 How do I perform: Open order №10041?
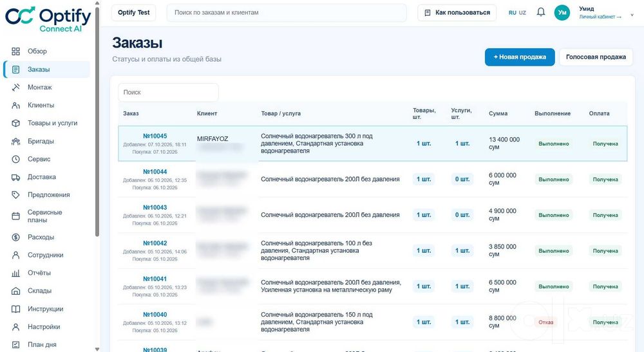tap(155, 279)
